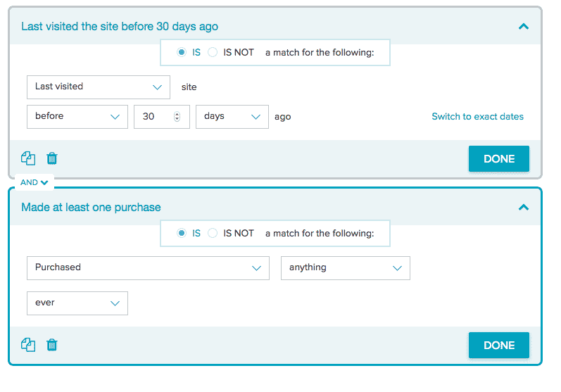Open the before time comparison dropdown
The width and height of the screenshot is (561, 392).
[77, 117]
